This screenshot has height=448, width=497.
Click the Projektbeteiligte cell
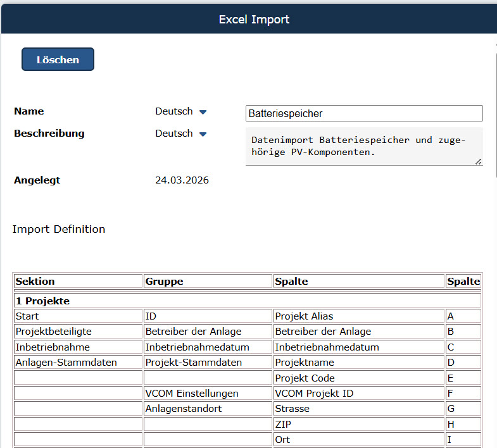[x=78, y=332]
